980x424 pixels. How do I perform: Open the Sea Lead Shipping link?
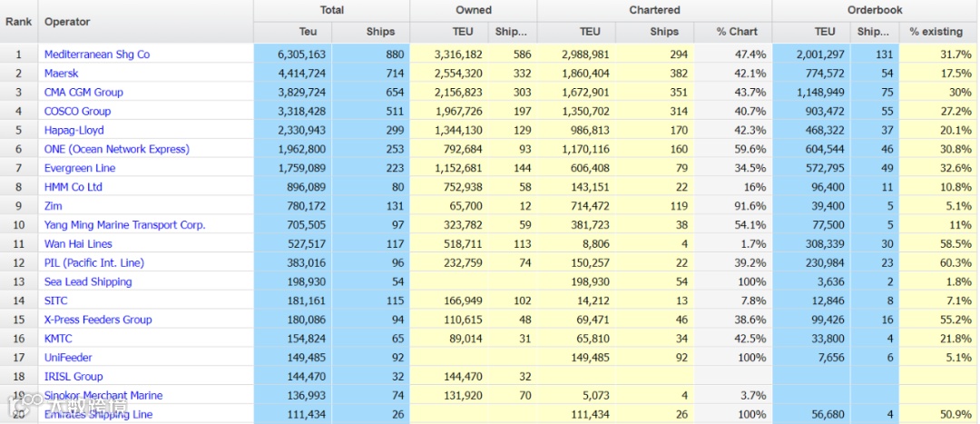click(x=88, y=281)
